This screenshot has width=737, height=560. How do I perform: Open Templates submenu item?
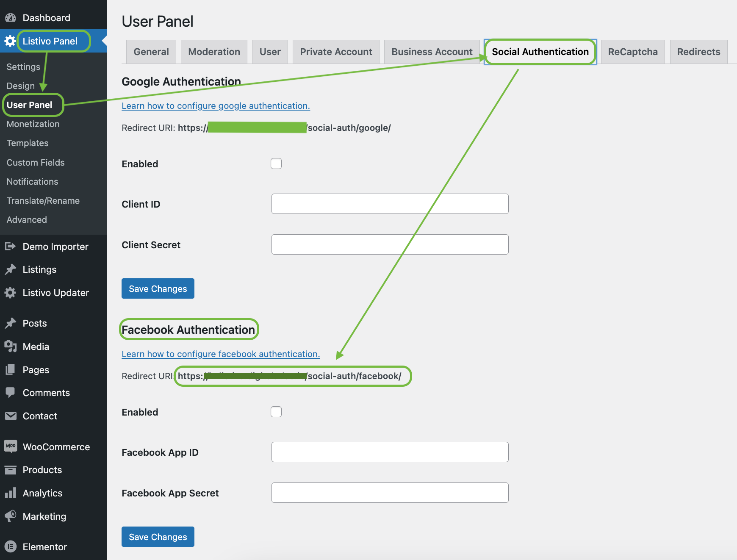pos(28,143)
